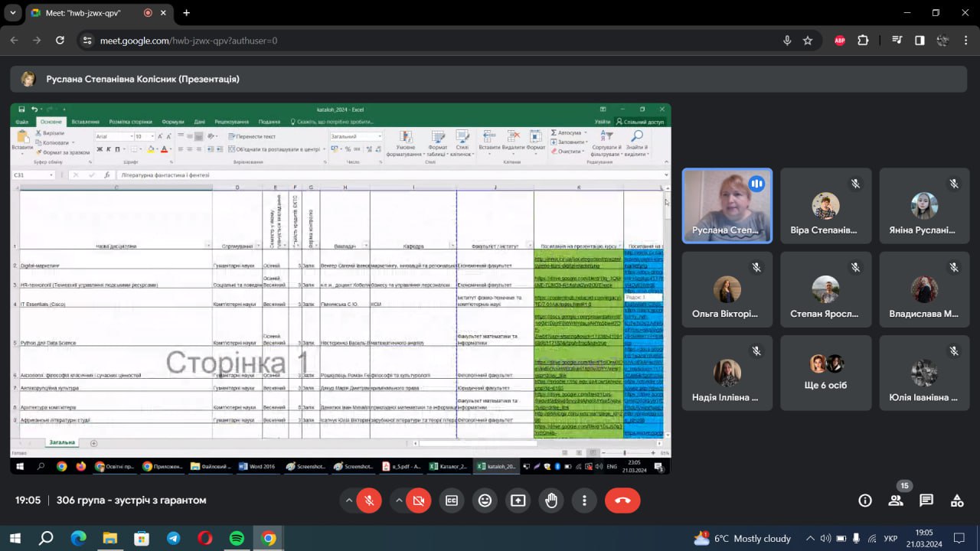Open the Meet activities icon

pos(957,500)
